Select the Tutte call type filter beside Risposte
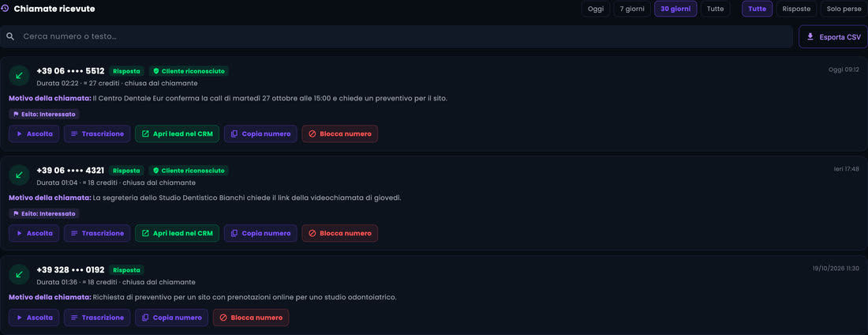Screen dimensions: 868x335 pyautogui.click(x=758, y=9)
